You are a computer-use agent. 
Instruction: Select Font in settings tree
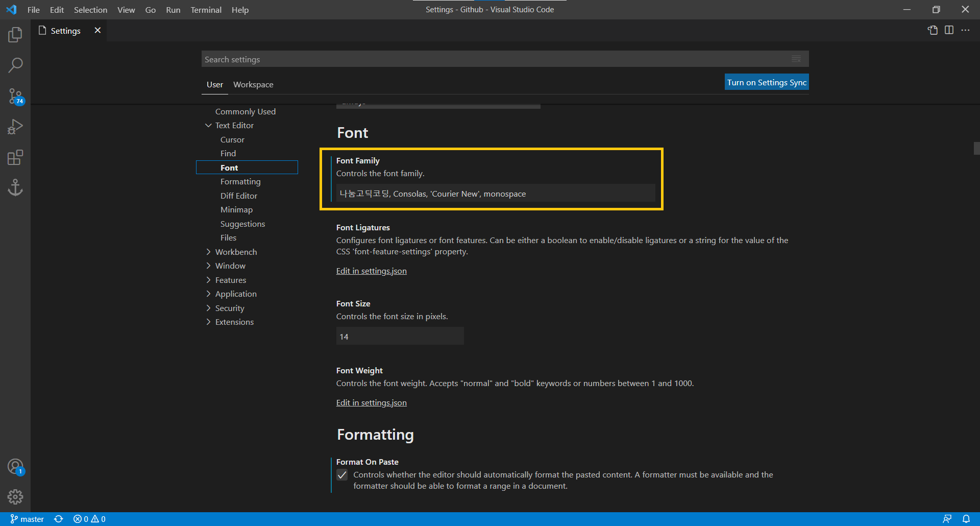point(247,168)
